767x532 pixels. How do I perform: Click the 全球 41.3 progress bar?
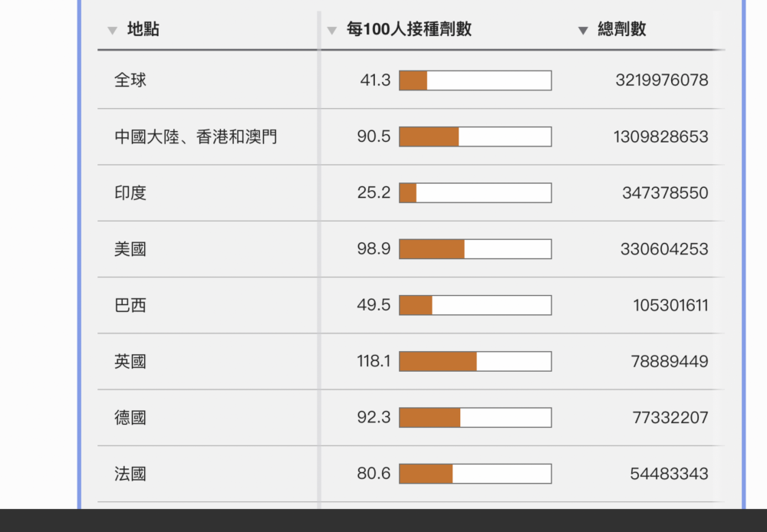(475, 80)
